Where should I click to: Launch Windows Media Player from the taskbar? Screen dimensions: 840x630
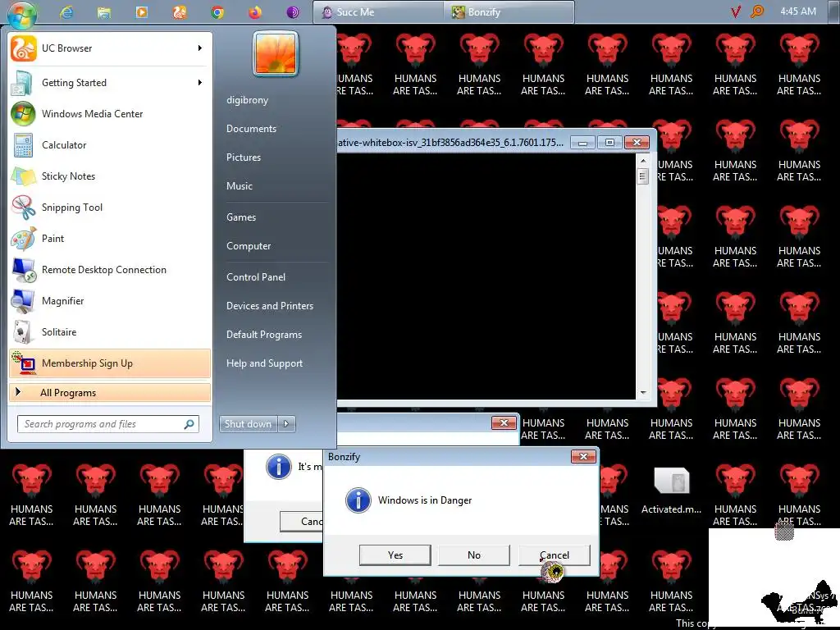(x=142, y=11)
